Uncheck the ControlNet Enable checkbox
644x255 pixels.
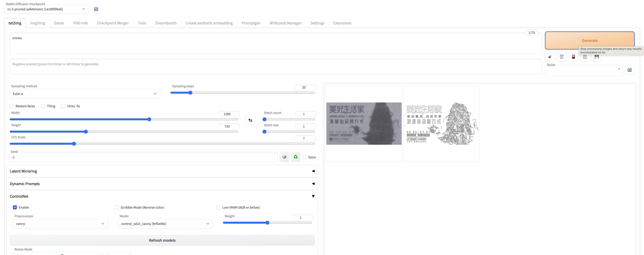(15, 208)
